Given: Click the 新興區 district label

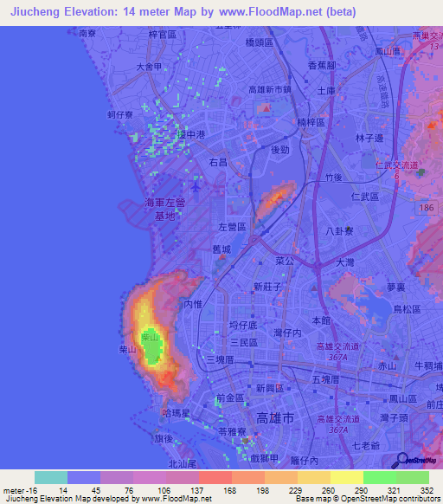Looking at the screenshot, I should [270, 388].
